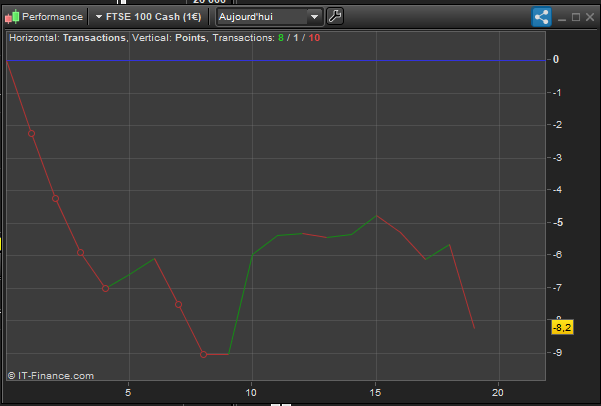Click the x-axis label 20
This screenshot has height=406, width=601.
498,393
